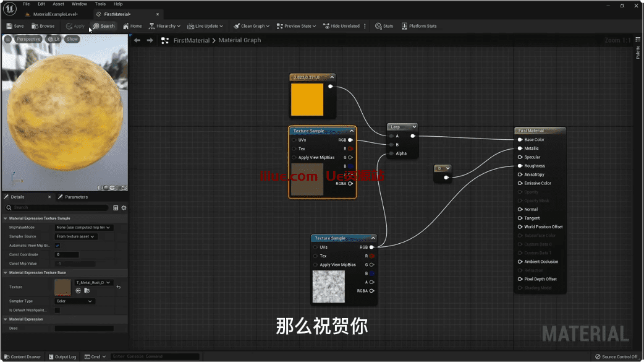Open the MipValueMode dropdown
Viewport: 644px width, 362px height.
[84, 228]
